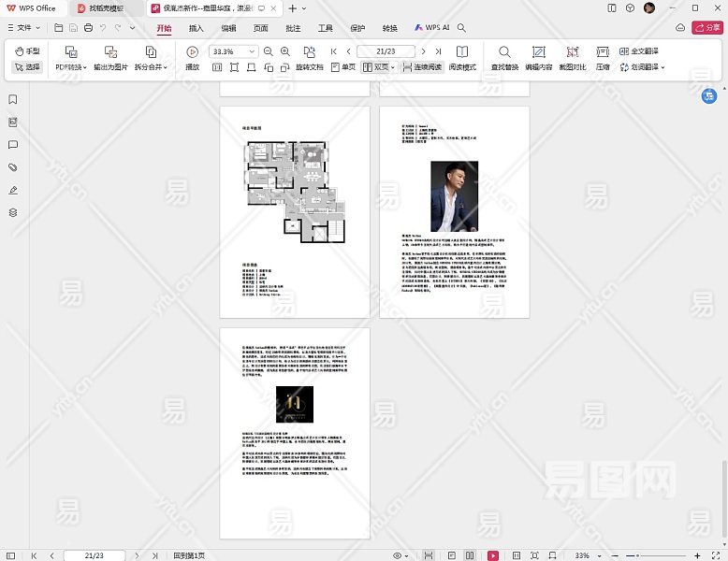Expand the zoom percentage 33.3% dropdown
Viewport: 728px width, 561px height.
pos(252,52)
